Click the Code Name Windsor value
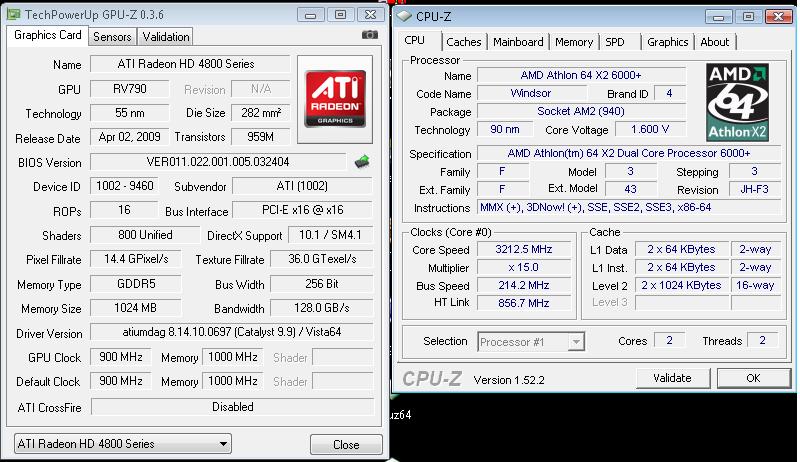 (x=531, y=93)
